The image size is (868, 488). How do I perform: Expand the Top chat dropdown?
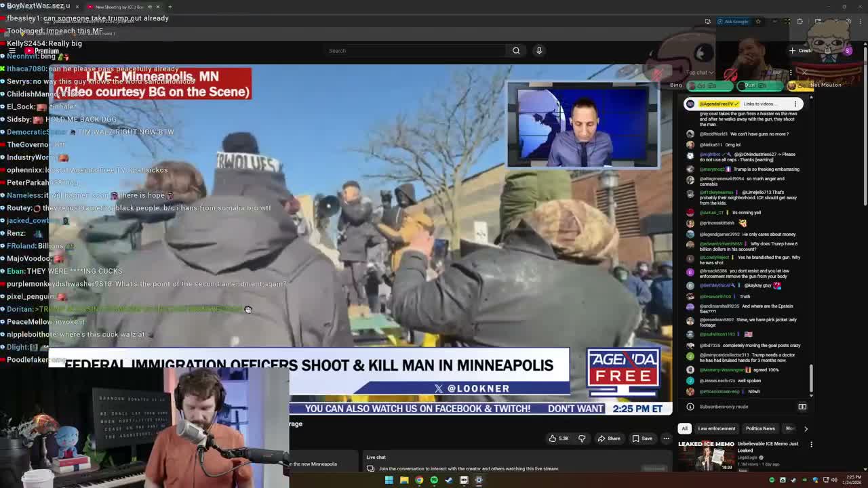pyautogui.click(x=699, y=73)
